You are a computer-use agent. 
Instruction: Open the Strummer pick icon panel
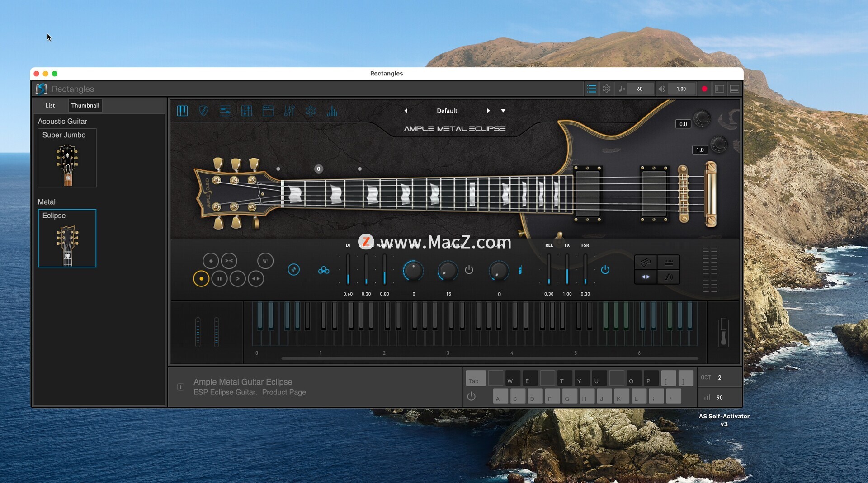(x=203, y=111)
